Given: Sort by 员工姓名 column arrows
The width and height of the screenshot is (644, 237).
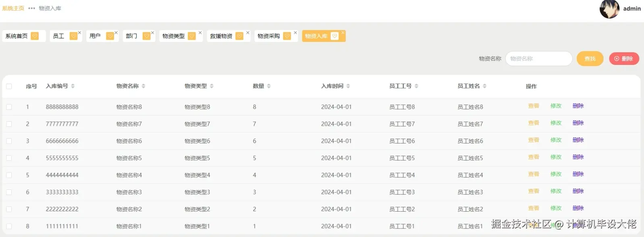Looking at the screenshot, I should tap(484, 86).
